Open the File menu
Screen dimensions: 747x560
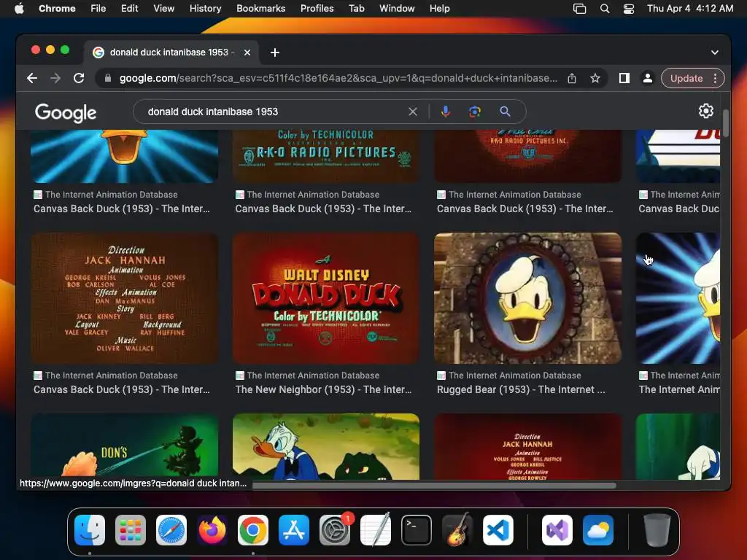click(98, 8)
